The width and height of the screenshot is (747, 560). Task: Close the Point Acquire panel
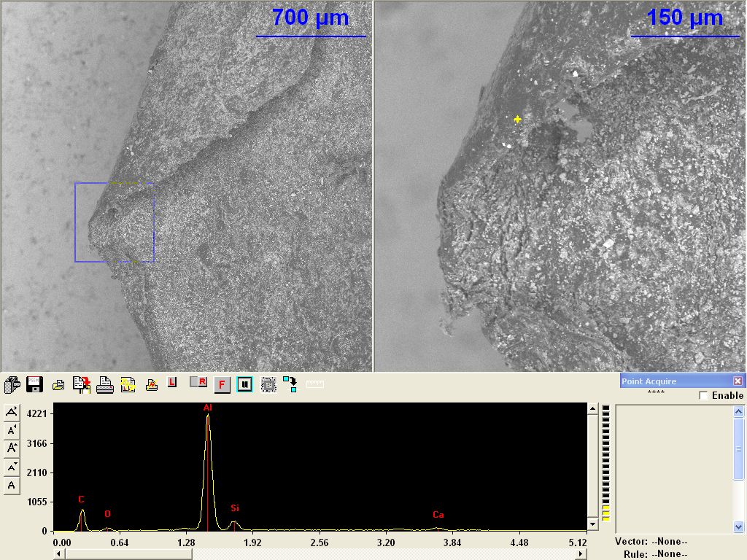[738, 381]
